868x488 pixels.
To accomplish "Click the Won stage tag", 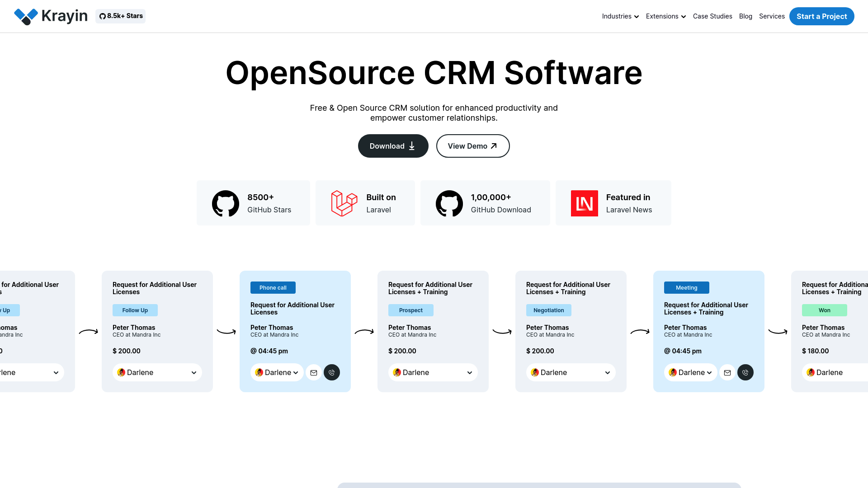I will pyautogui.click(x=825, y=310).
